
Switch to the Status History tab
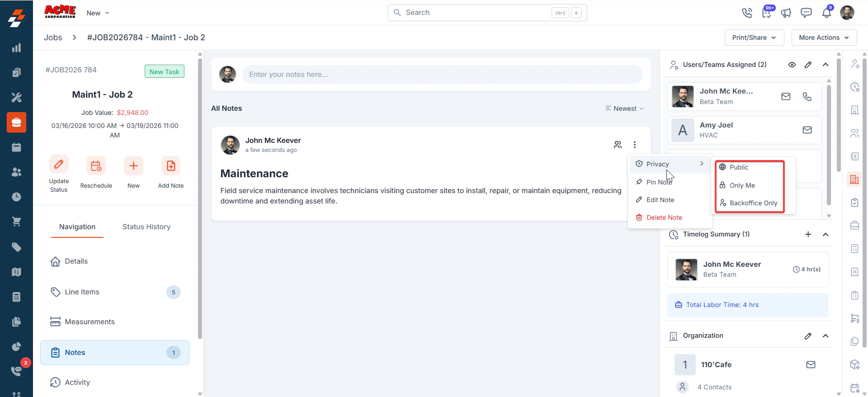pyautogui.click(x=146, y=227)
